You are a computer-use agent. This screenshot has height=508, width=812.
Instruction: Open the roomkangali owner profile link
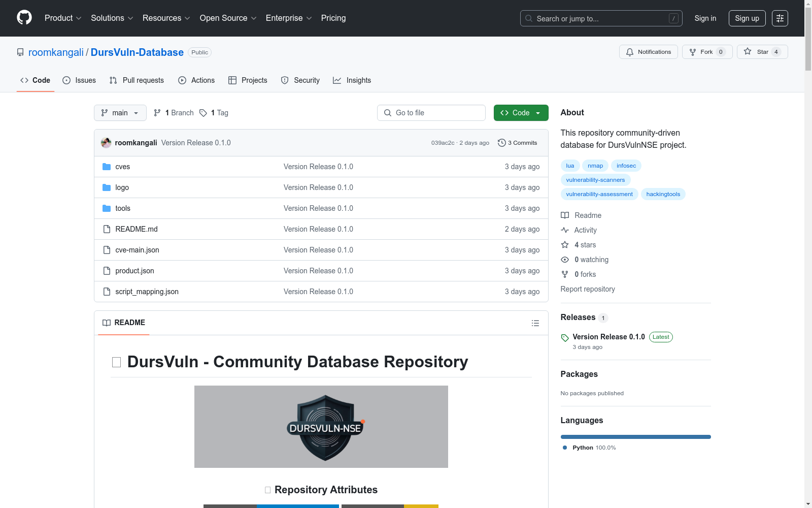(56, 52)
